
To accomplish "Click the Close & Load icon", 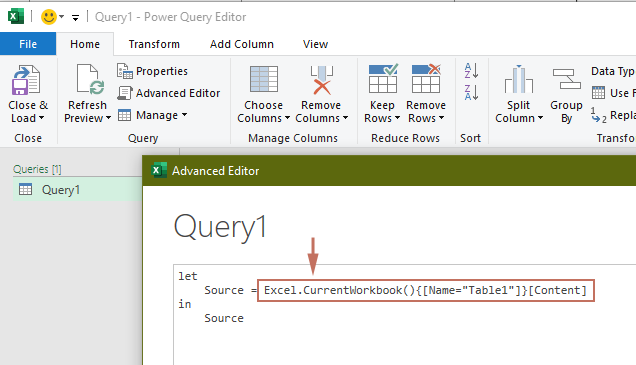I will 26,80.
